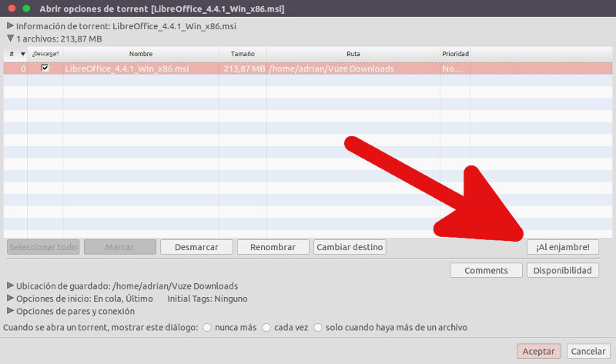Sort the table by Nombre column header
Screen dimensions: 616x364
click(x=141, y=54)
